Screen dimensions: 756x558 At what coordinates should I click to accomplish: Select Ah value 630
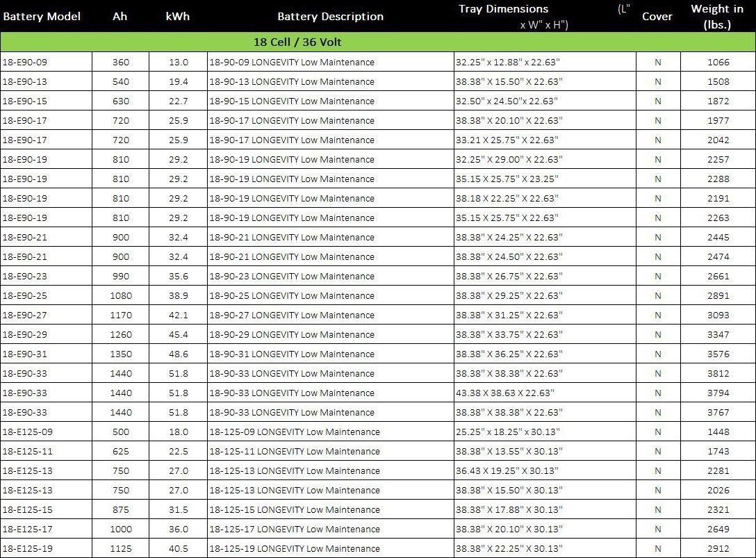pyautogui.click(x=120, y=101)
